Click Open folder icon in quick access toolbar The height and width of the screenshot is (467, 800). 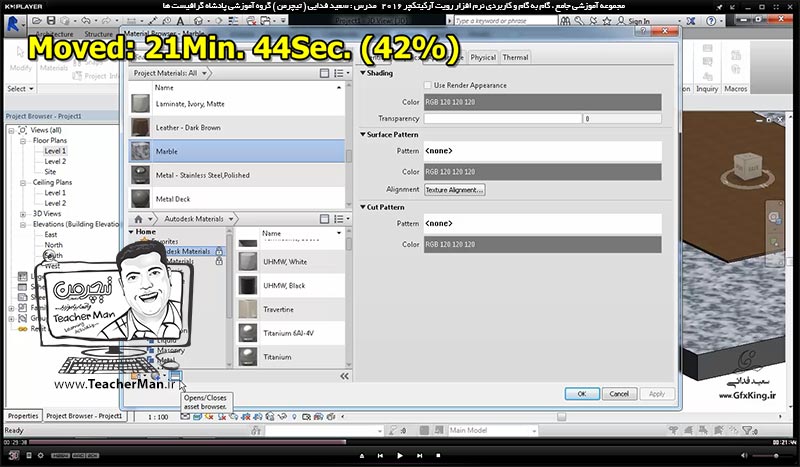pos(37,21)
